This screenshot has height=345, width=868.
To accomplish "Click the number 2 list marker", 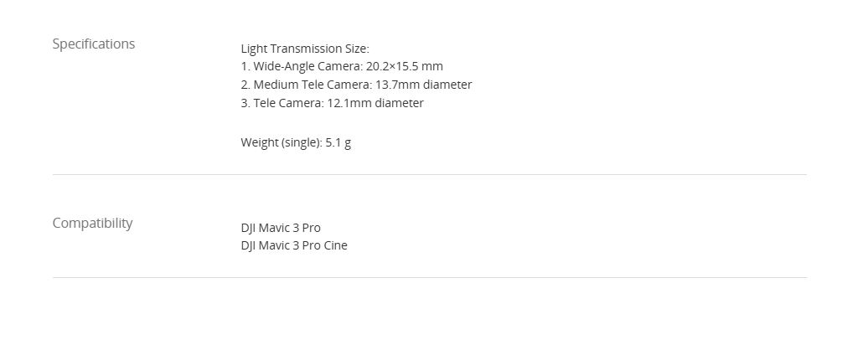I will pos(245,85).
